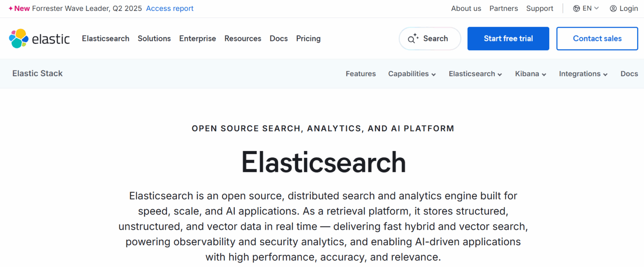Open the Enterprise menu
Screen dimensions: 644x267
[x=197, y=39]
